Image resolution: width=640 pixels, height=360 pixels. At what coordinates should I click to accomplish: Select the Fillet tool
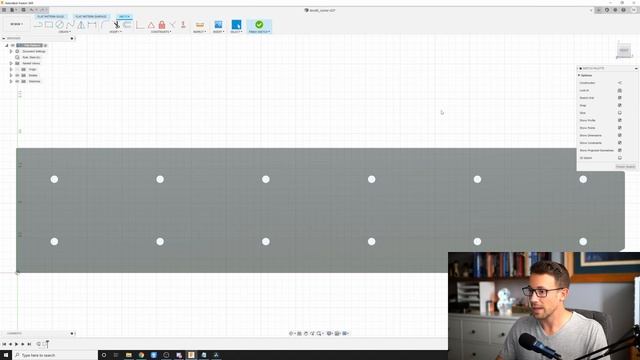(104, 25)
